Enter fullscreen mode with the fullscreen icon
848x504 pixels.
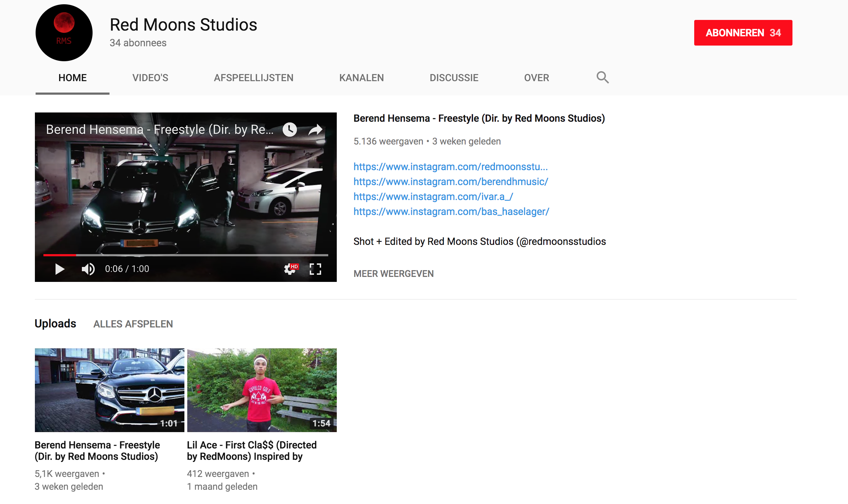click(315, 269)
